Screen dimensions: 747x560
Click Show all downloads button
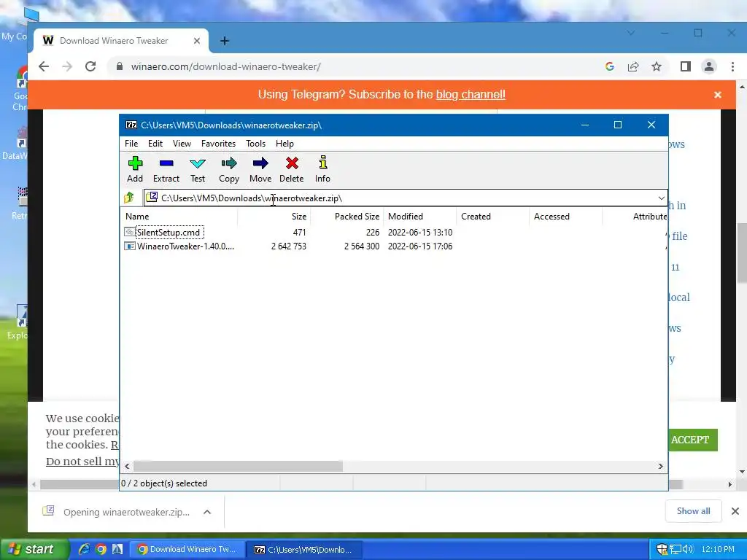click(693, 511)
